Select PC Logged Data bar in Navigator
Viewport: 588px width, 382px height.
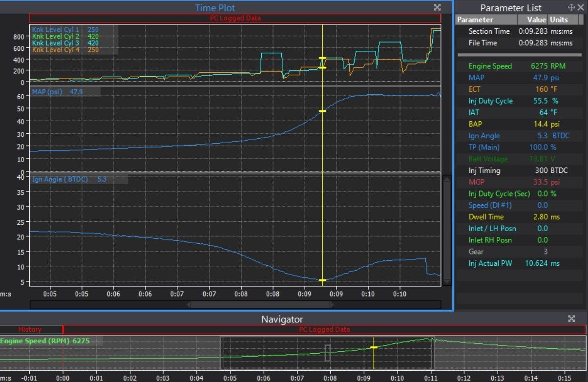(x=324, y=330)
